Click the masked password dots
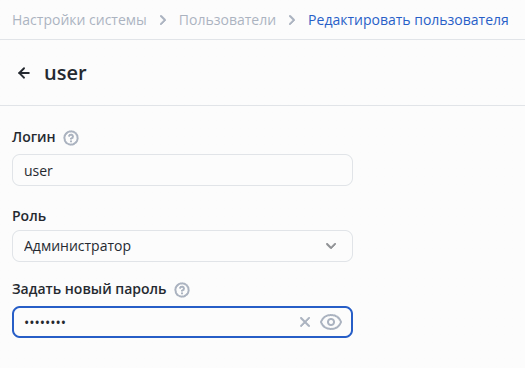 click(x=45, y=322)
